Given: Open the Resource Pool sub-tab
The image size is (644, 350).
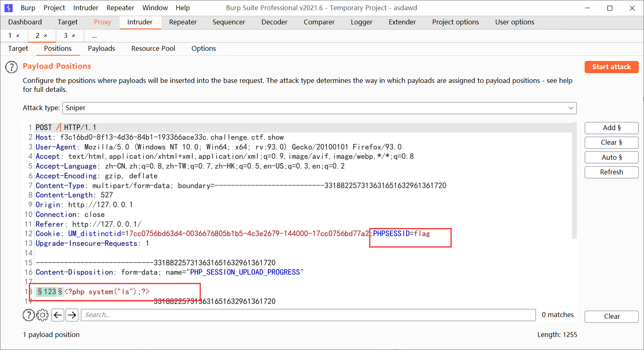Looking at the screenshot, I should coord(153,48).
